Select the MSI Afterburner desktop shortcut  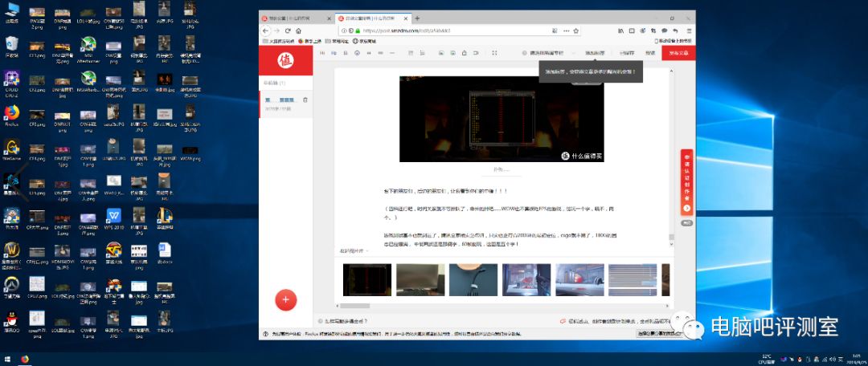pyautogui.click(x=88, y=48)
